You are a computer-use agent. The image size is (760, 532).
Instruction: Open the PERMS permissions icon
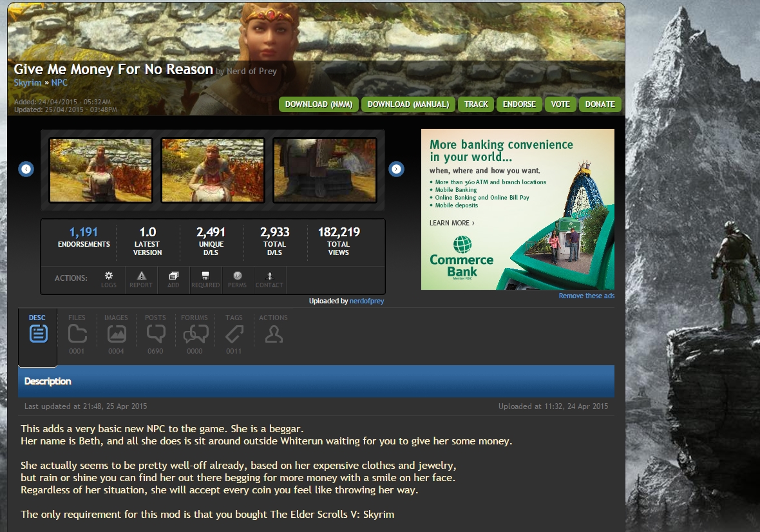pos(238,280)
